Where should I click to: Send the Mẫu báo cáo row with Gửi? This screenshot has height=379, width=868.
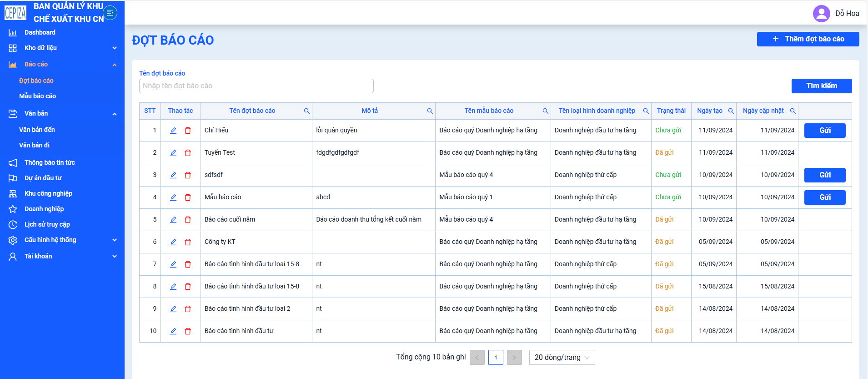[x=825, y=197]
